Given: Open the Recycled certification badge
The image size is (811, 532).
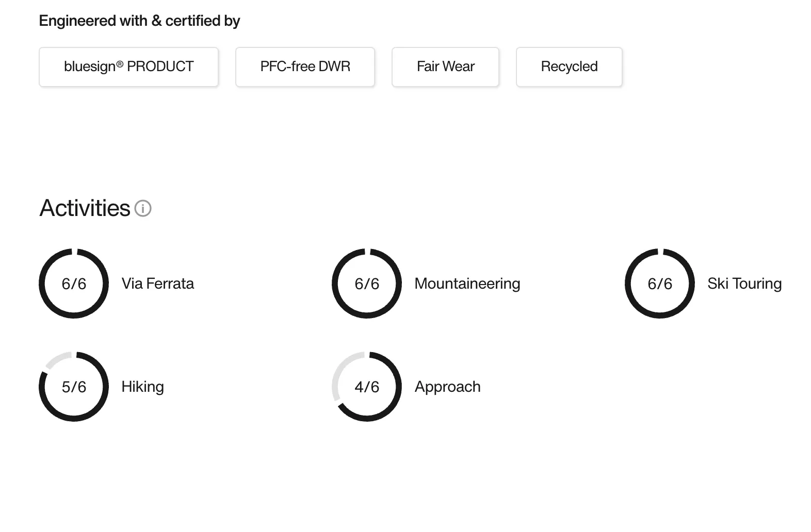Looking at the screenshot, I should tap(569, 67).
